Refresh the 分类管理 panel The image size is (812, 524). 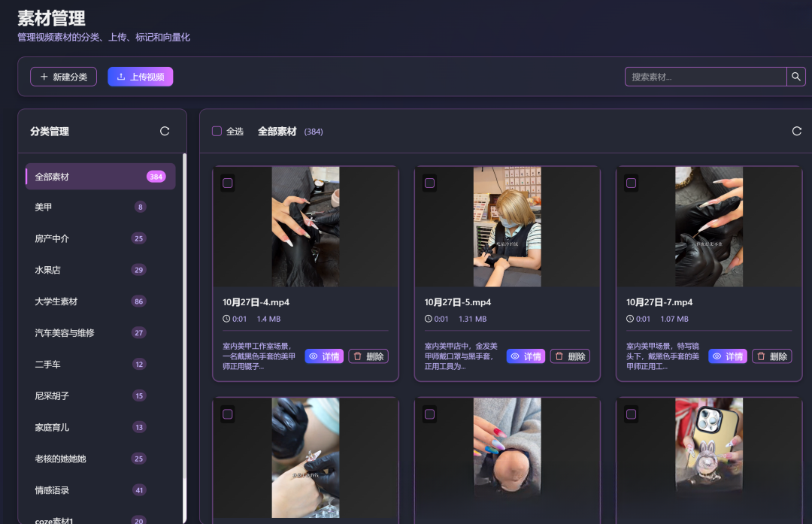[165, 130]
